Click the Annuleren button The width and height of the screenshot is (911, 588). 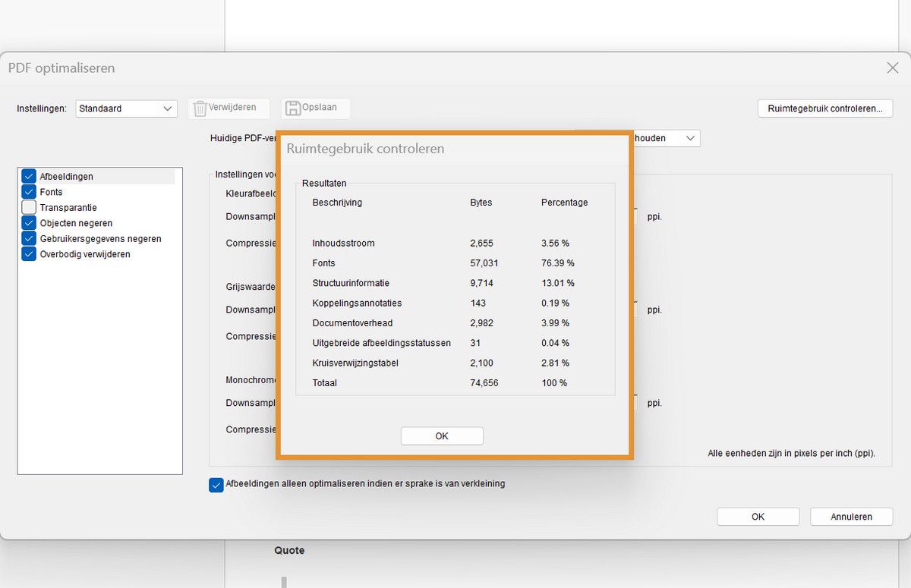(x=851, y=516)
